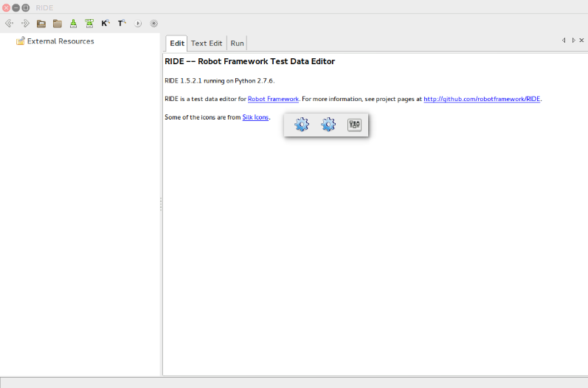Open a directory with the plain folder icon
This screenshot has height=388, width=588.
58,24
